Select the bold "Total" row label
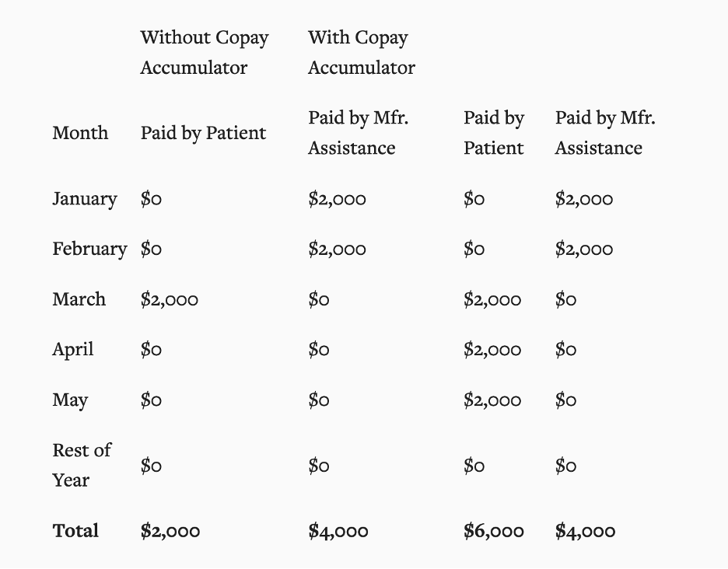Viewport: 728px width, 569px height. coord(75,531)
